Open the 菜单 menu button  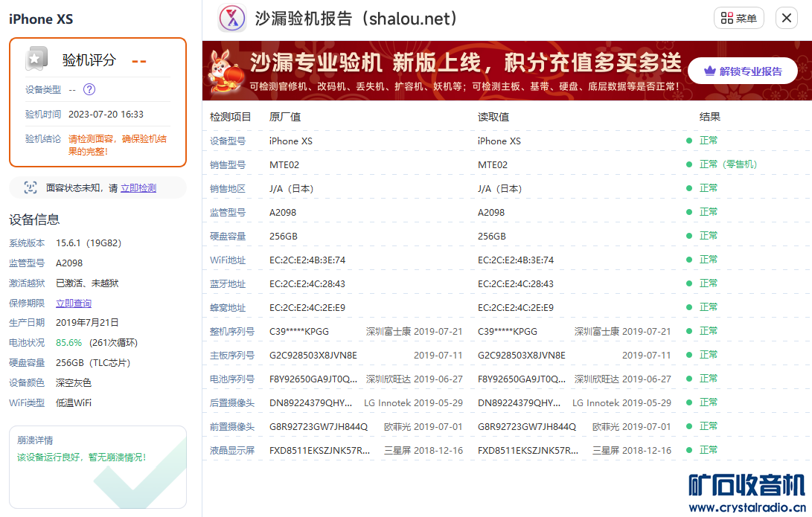coord(738,18)
